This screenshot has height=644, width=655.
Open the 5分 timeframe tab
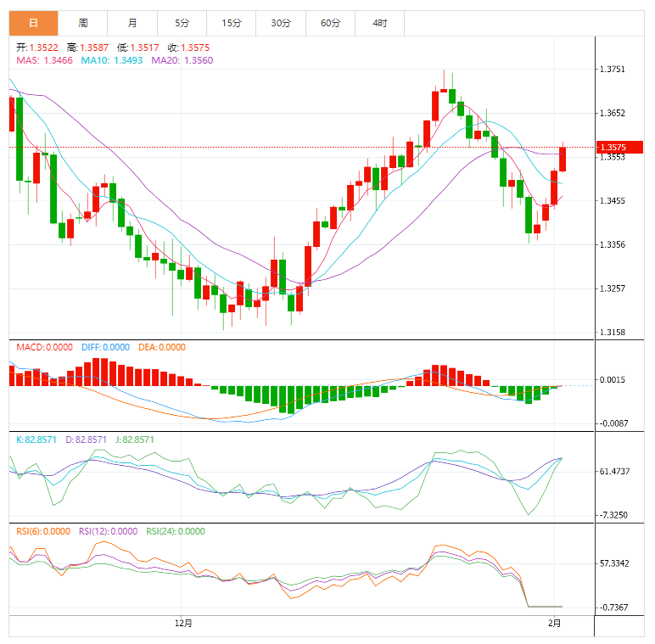tap(182, 23)
